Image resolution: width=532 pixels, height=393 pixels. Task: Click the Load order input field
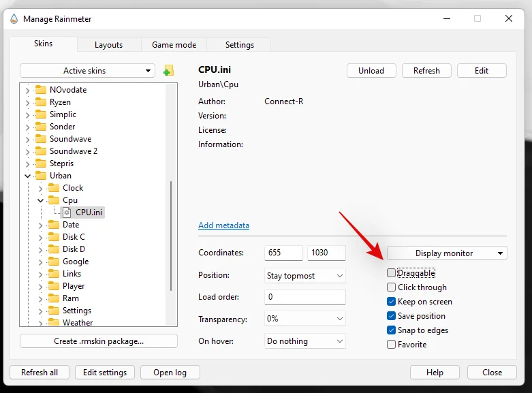click(x=304, y=297)
